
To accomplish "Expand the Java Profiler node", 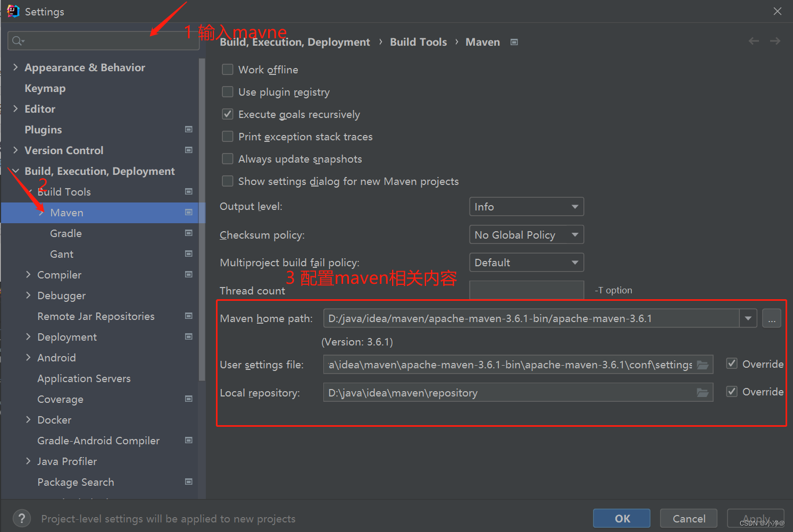I will coord(28,461).
